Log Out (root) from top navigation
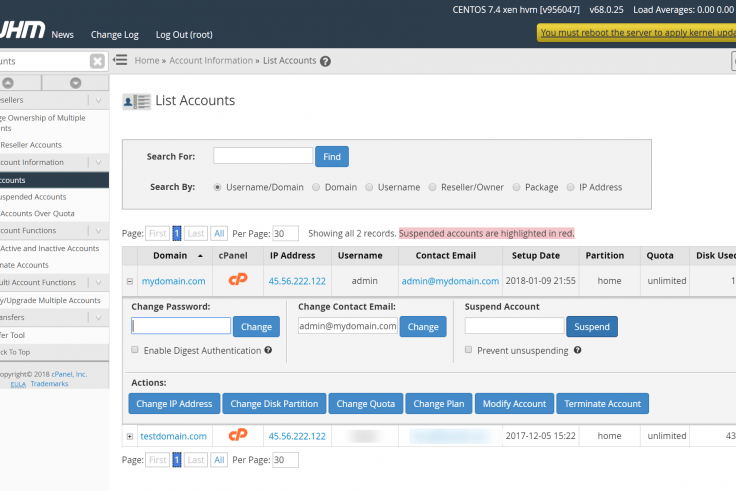This screenshot has width=736, height=491. click(184, 35)
